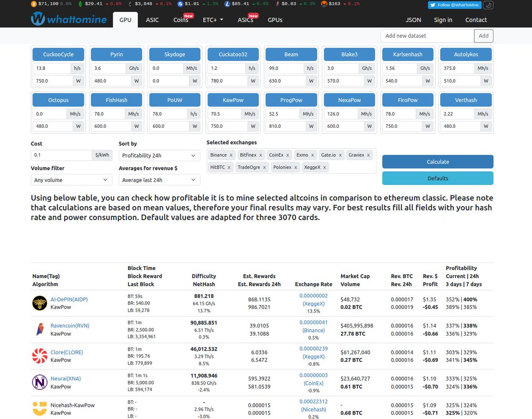Toggle the Verthash algorithm button
532x419 pixels.
(466, 100)
